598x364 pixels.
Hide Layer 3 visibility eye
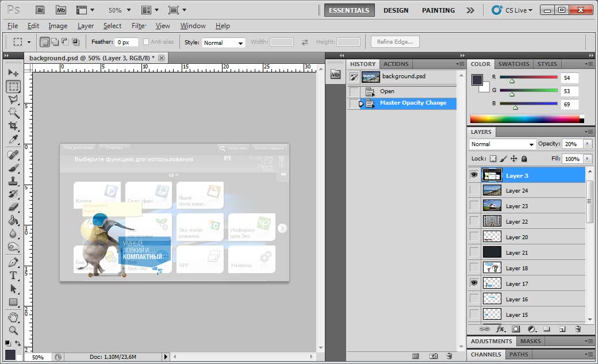tap(474, 175)
